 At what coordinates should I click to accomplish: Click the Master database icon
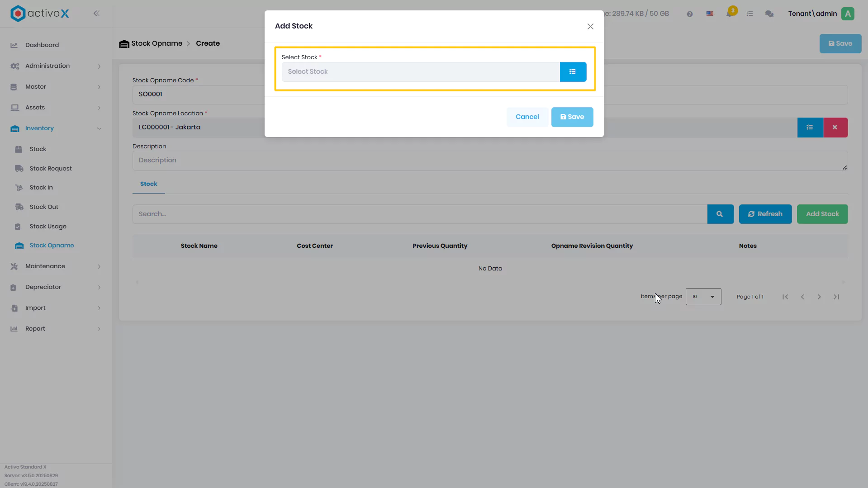click(x=14, y=87)
